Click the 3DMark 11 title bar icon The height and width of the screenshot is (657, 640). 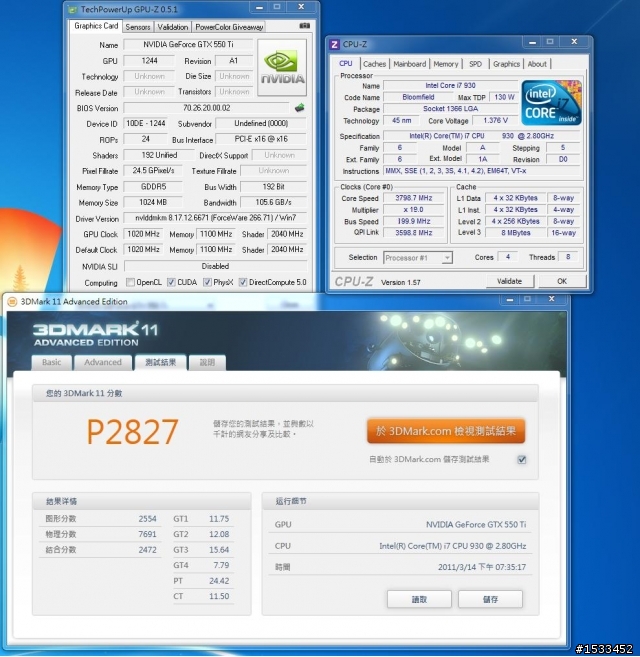12,302
